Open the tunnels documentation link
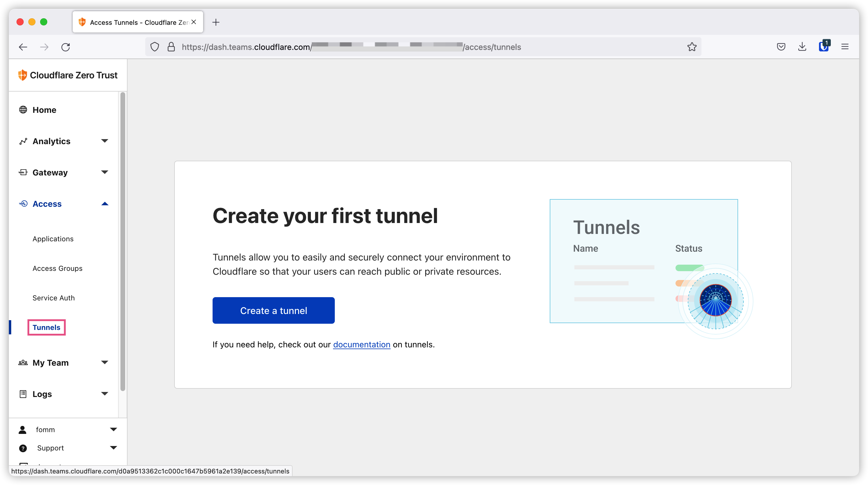 pyautogui.click(x=362, y=344)
